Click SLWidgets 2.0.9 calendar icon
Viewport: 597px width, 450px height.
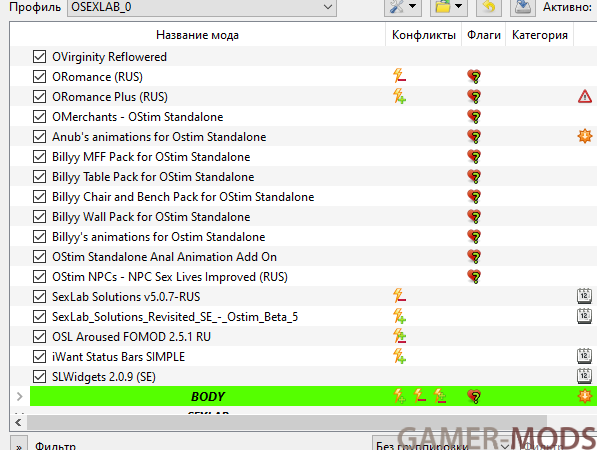pyautogui.click(x=584, y=376)
